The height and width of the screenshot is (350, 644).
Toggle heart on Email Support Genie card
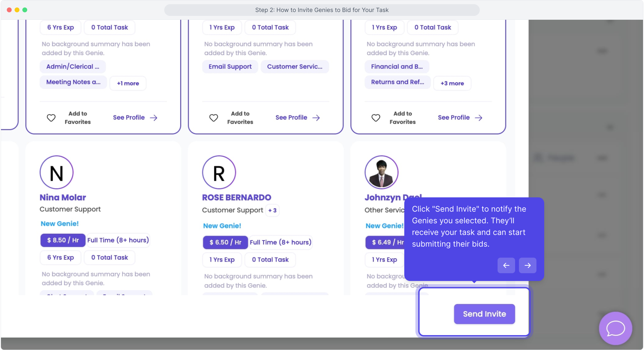coord(213,118)
